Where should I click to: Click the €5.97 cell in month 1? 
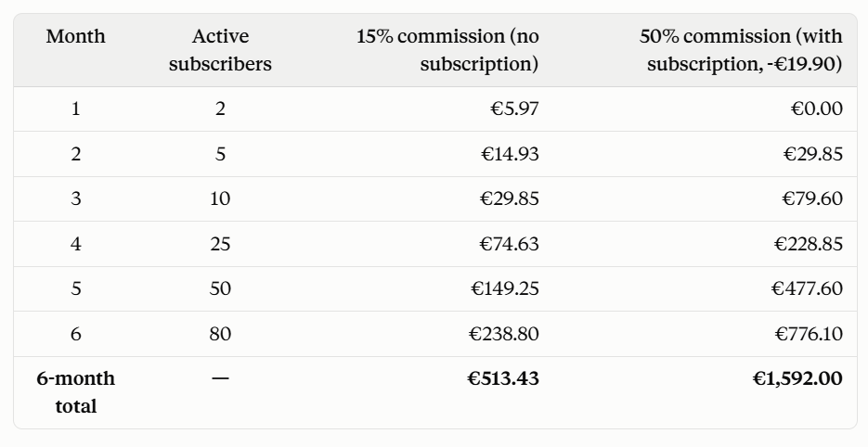tap(514, 109)
